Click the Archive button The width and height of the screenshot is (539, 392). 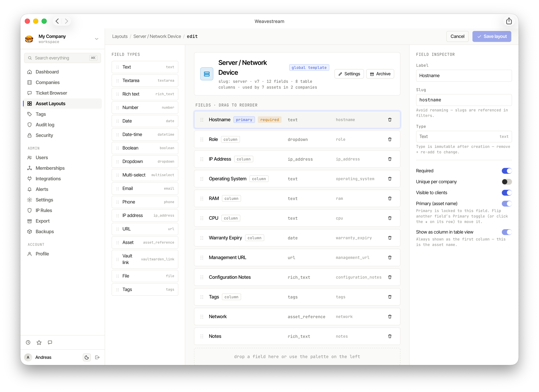coord(380,74)
